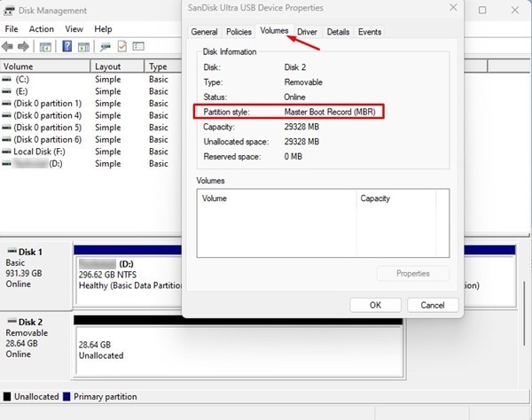
Task: Click the Back arrow in toolbar
Action: [10, 46]
